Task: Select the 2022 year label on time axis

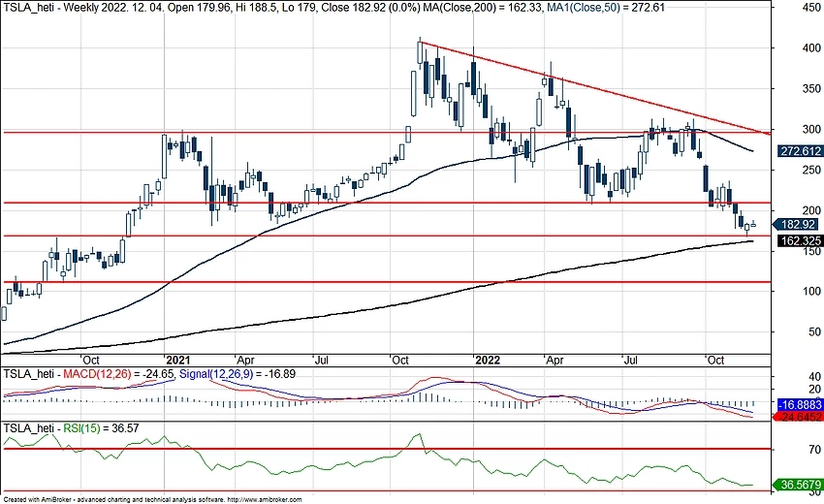Action: pos(488,361)
